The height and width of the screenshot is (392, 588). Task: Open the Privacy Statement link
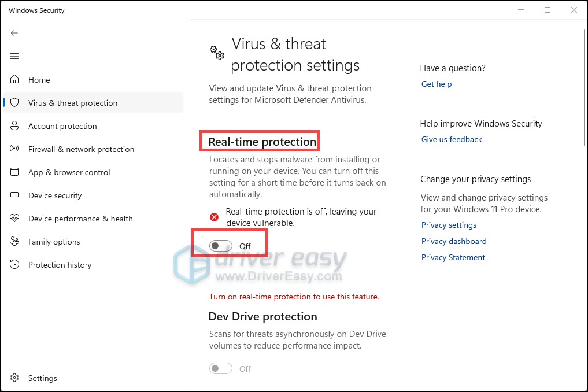click(x=453, y=257)
